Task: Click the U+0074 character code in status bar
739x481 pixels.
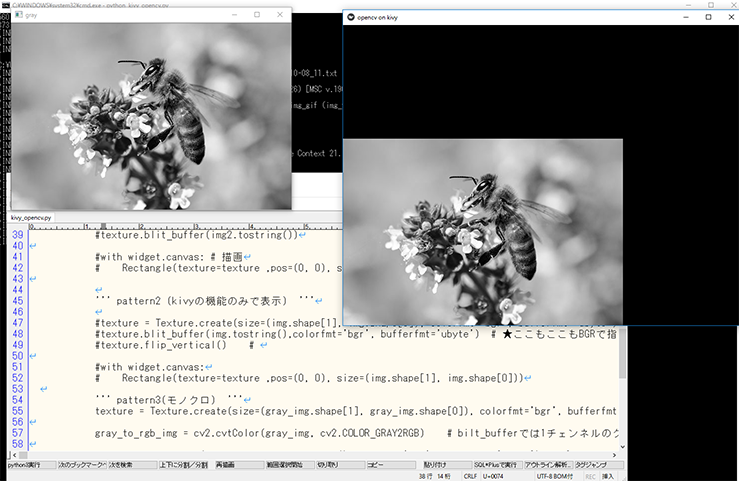Action: [x=493, y=476]
